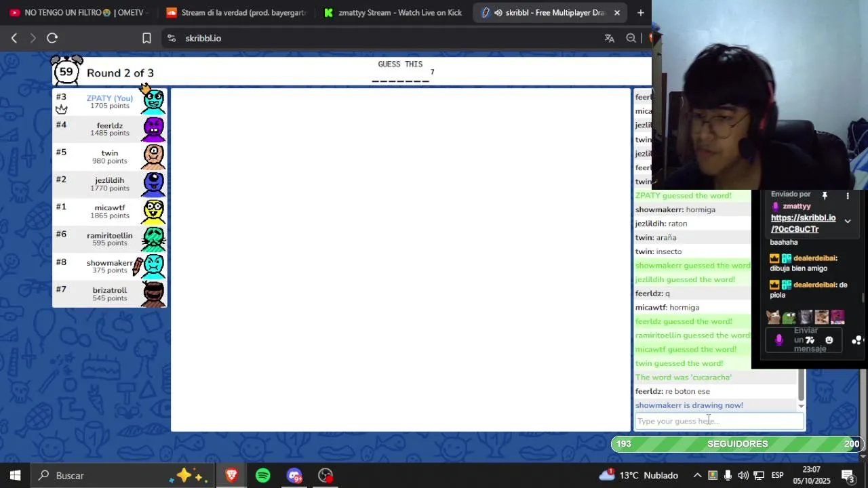Select the jezlildih 1770 points entry
Image resolution: width=868 pixels, height=488 pixels.
[x=110, y=184]
